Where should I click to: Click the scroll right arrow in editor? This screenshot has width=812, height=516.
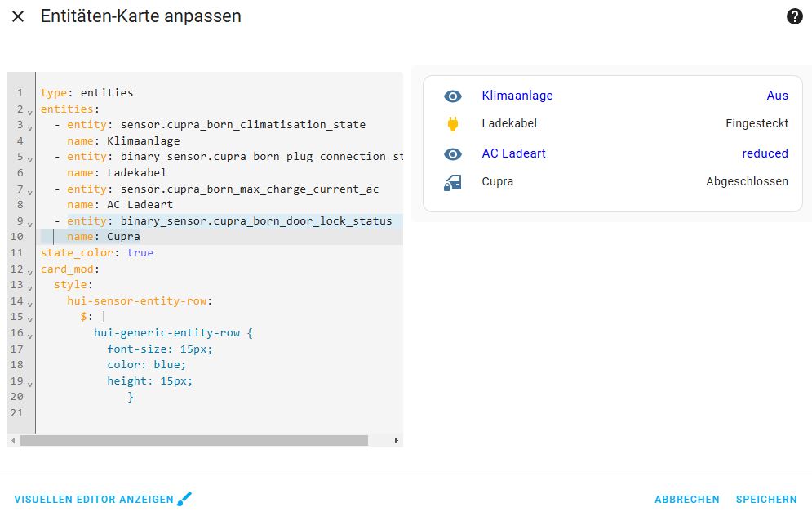click(x=397, y=440)
